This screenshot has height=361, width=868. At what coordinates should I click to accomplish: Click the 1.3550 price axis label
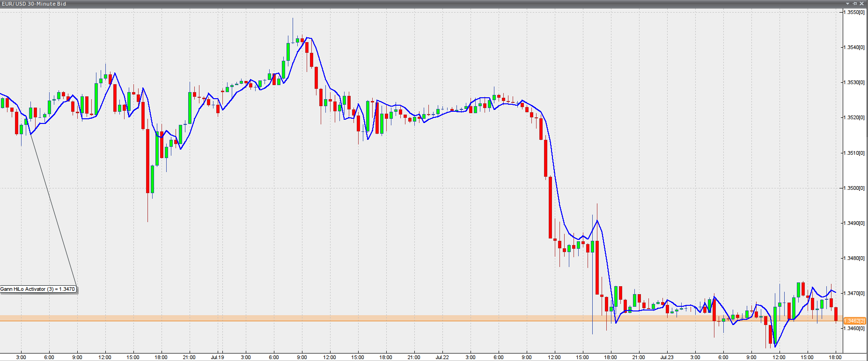click(854, 12)
